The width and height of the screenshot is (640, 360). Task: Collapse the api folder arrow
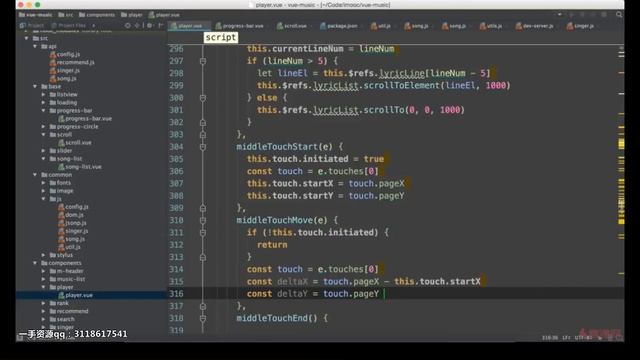pos(35,47)
